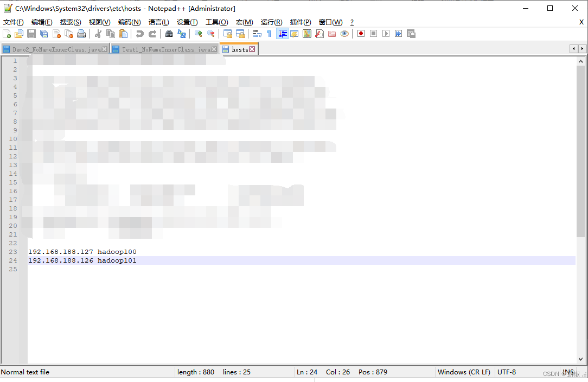Save the hosts file via Save icon

tap(31, 34)
